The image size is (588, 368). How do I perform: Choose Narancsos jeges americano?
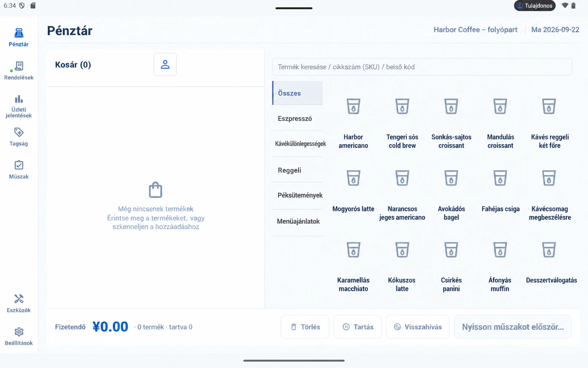[402, 195]
